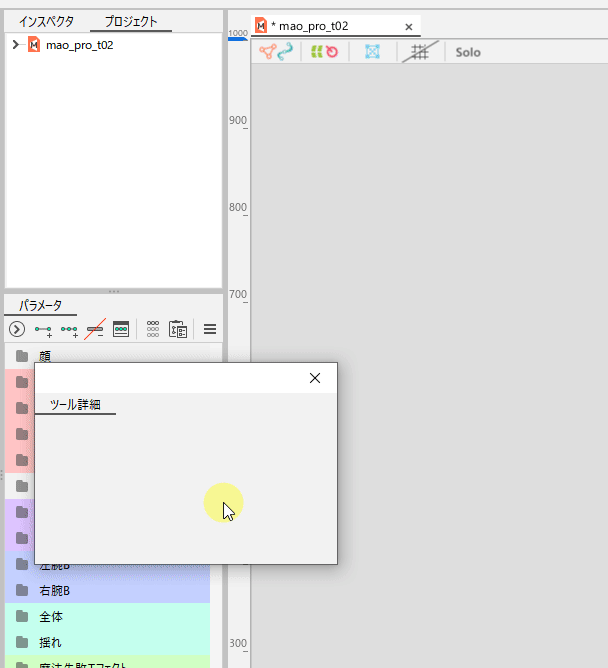The image size is (608, 668).
Task: Select the 右腕B parameter folder
Action: [x=55, y=590]
